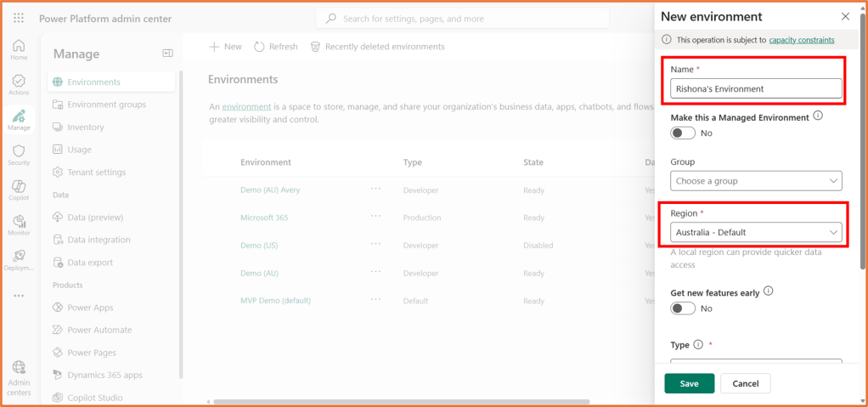Open Demo (AU) environment link

pyautogui.click(x=259, y=273)
